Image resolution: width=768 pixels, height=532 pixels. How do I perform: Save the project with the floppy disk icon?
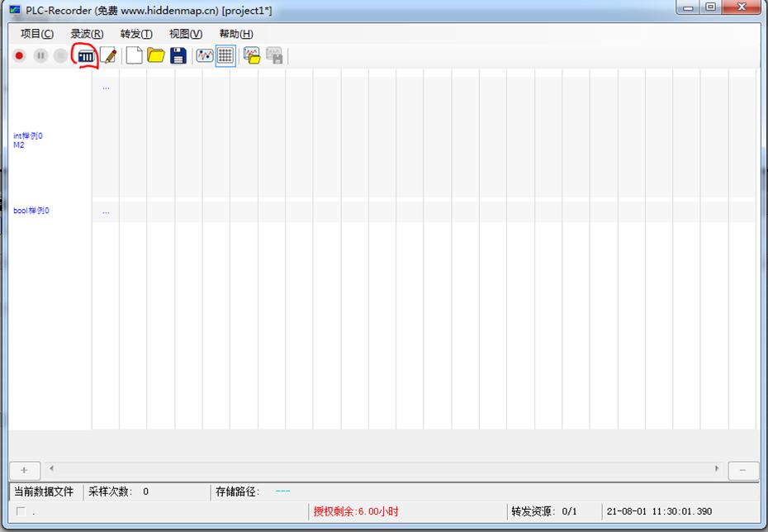click(x=179, y=55)
